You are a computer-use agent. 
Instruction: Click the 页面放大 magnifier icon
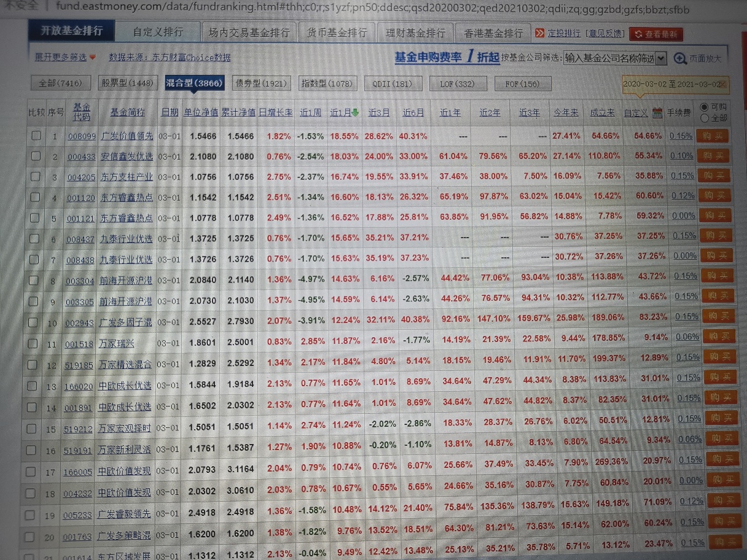680,58
